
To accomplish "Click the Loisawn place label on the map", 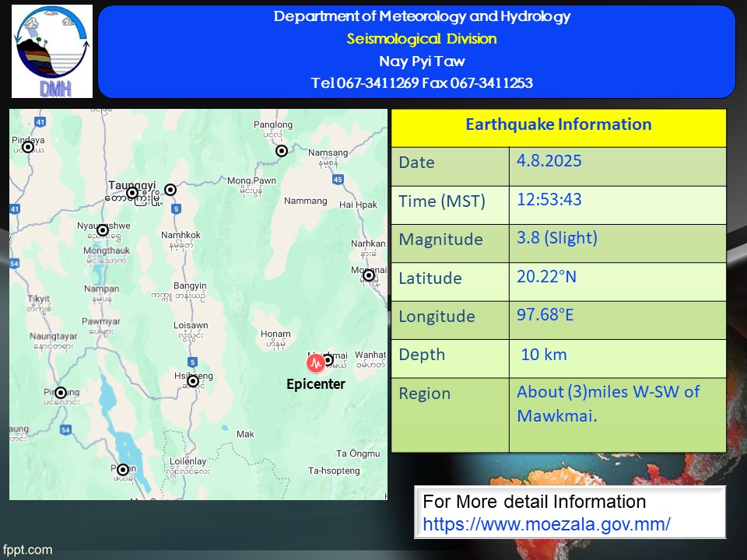I will point(191,325).
